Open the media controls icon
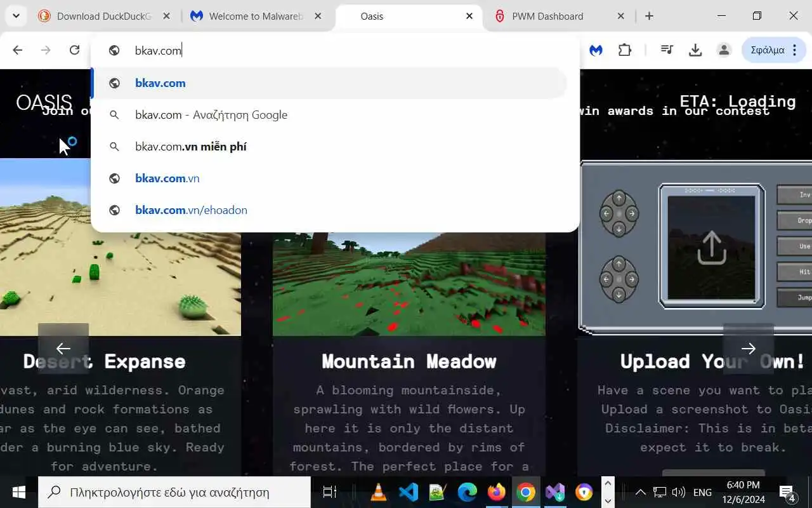This screenshot has width=812, height=508. [667, 50]
